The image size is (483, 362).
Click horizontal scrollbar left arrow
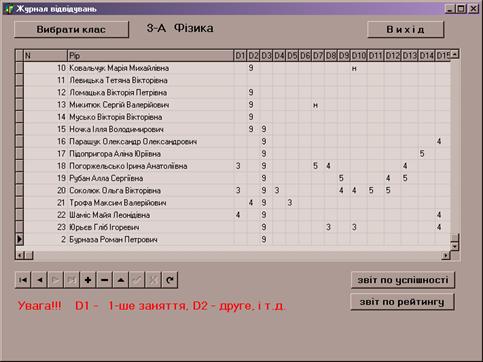[20, 255]
